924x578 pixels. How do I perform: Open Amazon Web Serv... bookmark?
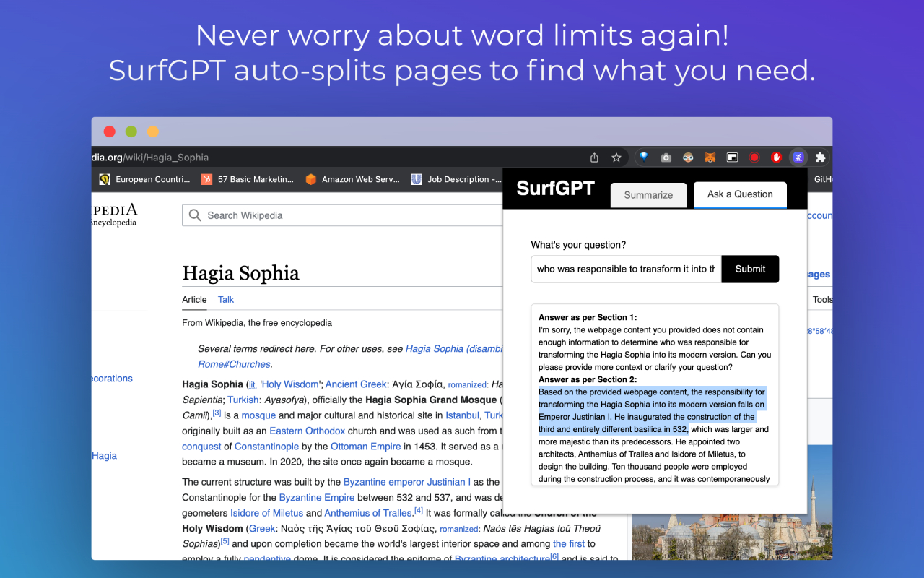pyautogui.click(x=352, y=179)
